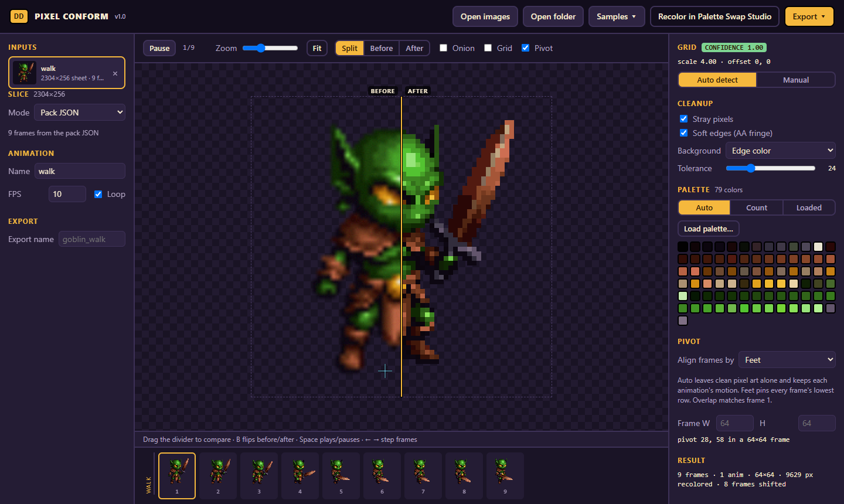The width and height of the screenshot is (844, 504).
Task: Open frame thumbnail 4
Action: tap(300, 475)
